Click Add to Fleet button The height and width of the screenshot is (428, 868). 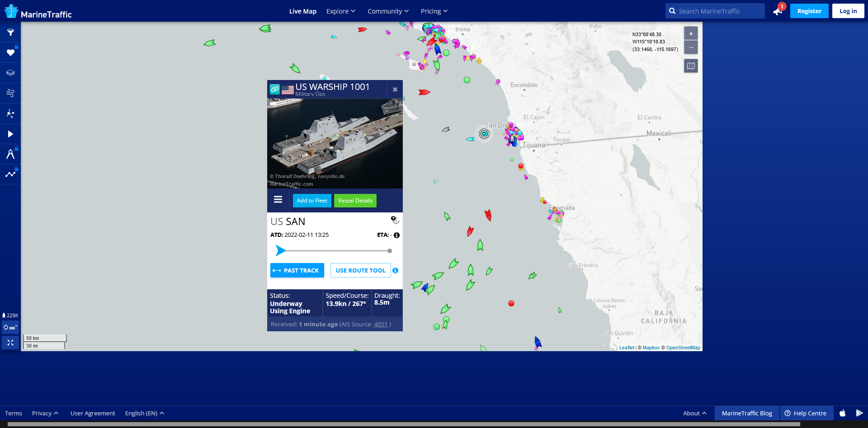pos(312,201)
